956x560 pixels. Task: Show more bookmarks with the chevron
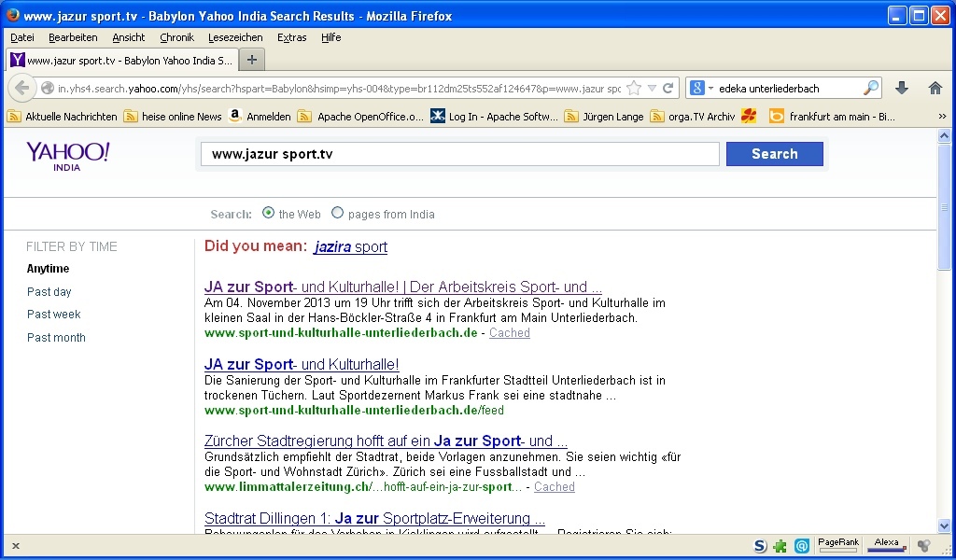pyautogui.click(x=942, y=117)
